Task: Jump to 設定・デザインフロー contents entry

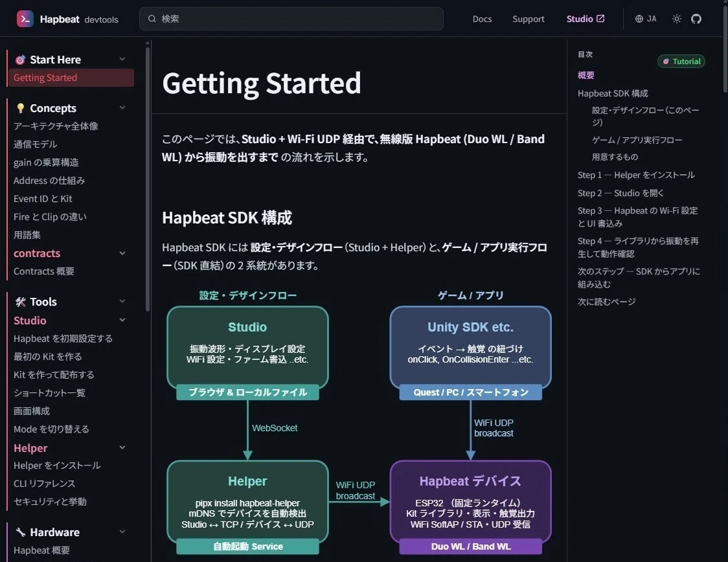Action: 645,116
